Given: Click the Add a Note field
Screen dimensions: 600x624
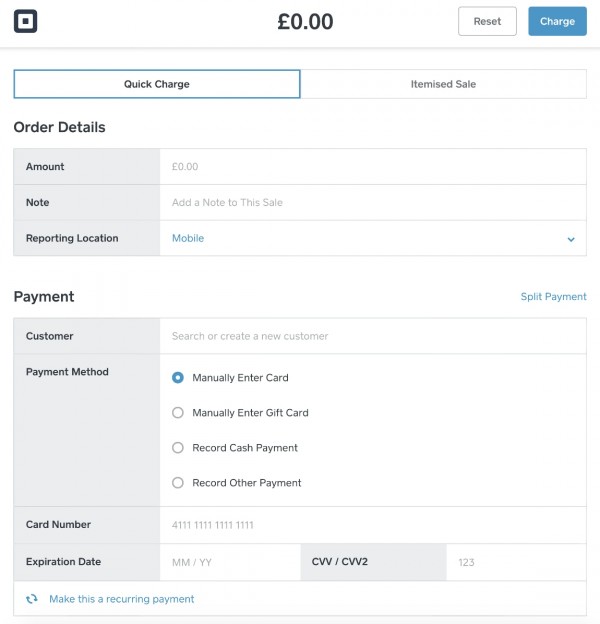Looking at the screenshot, I should pyautogui.click(x=372, y=203).
